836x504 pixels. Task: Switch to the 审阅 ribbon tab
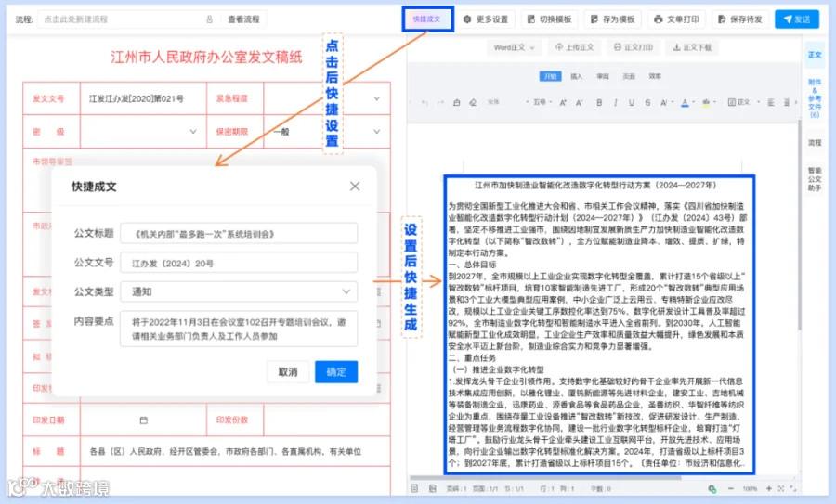pyautogui.click(x=603, y=76)
